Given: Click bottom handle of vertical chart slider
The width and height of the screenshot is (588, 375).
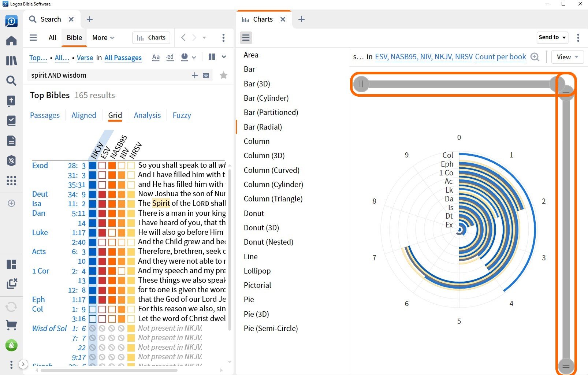Looking at the screenshot, I should [x=566, y=366].
